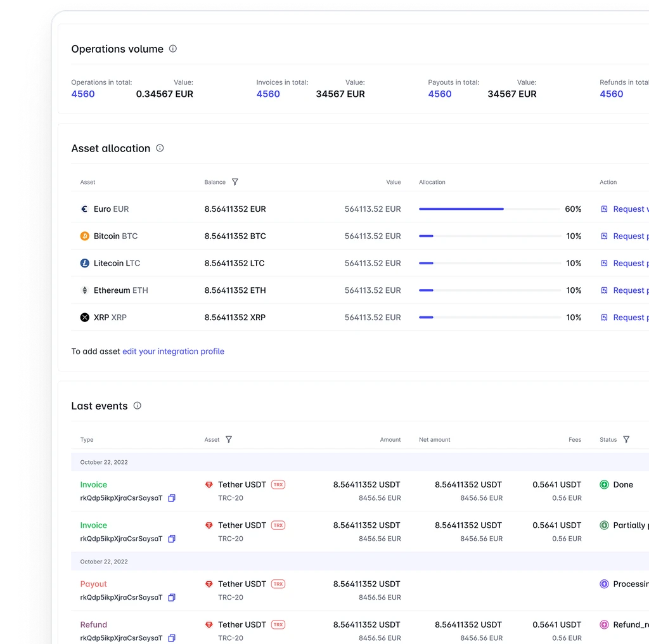Copy ID of the first Invoice event

coord(172,498)
